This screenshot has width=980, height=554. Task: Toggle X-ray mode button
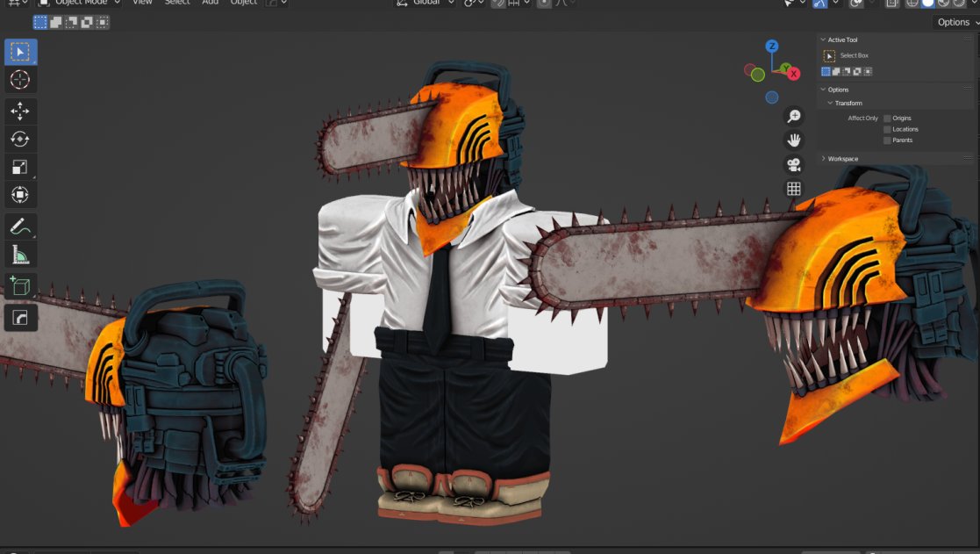[892, 4]
